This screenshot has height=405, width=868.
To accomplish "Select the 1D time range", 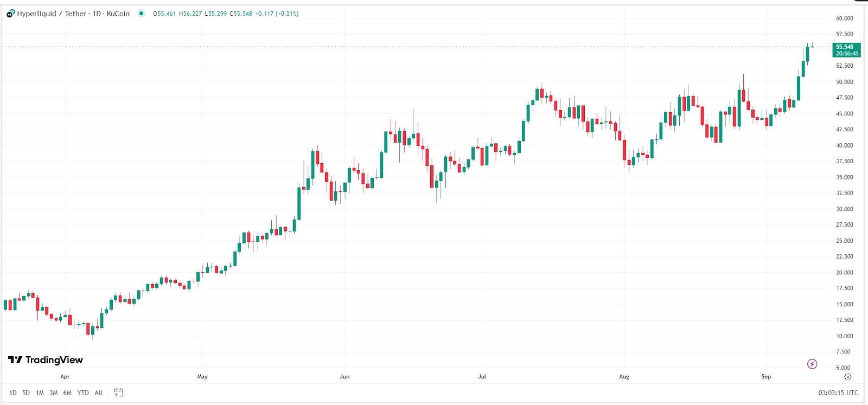I will [12, 393].
